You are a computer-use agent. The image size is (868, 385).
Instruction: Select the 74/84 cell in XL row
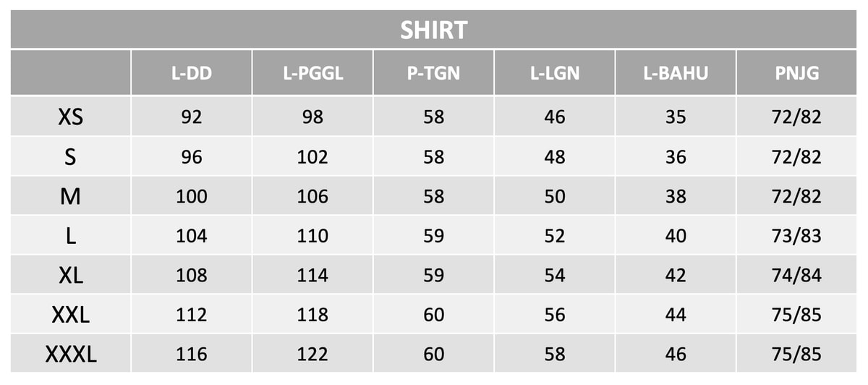[x=796, y=275]
